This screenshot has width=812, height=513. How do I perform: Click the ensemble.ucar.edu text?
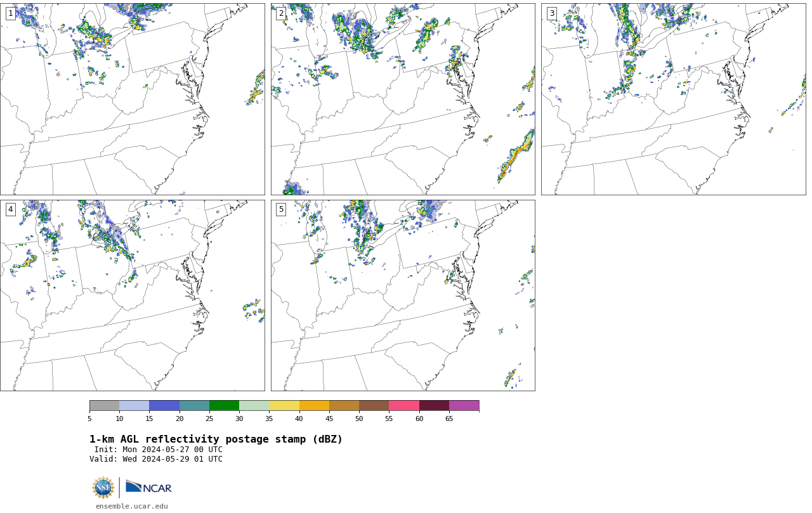click(x=132, y=506)
